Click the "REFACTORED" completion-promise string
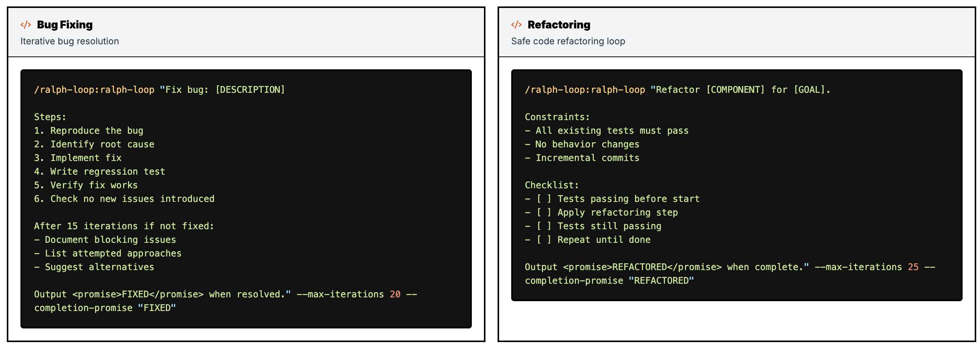 point(661,280)
